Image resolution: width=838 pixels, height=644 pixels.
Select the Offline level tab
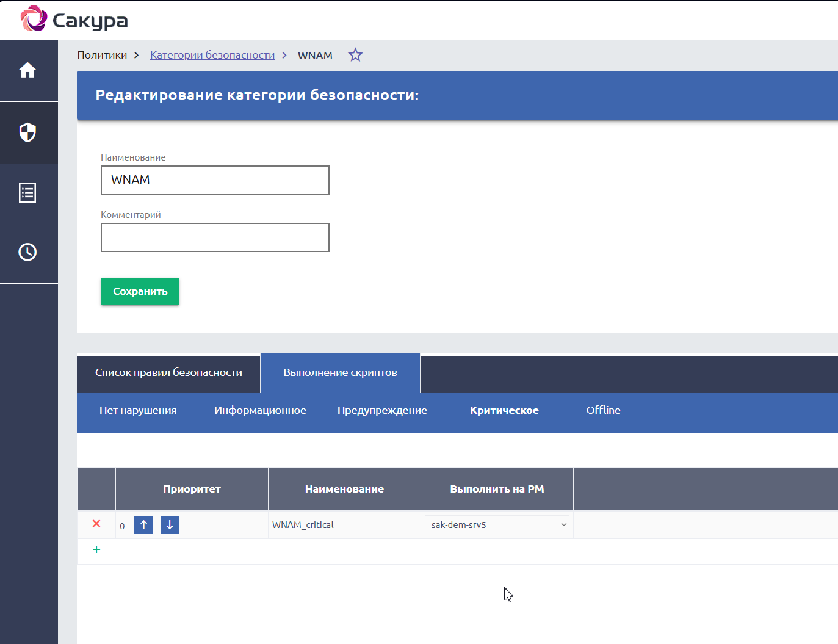[603, 410]
